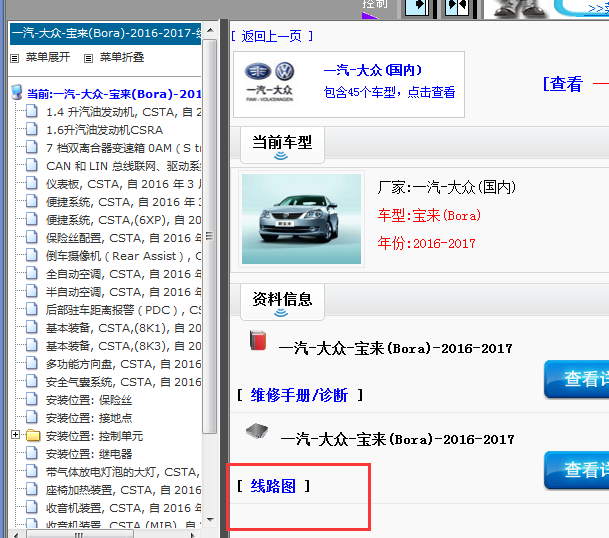This screenshot has height=538, width=609.
Task: Click the page icon for 半自动空调
Action: 32,291
